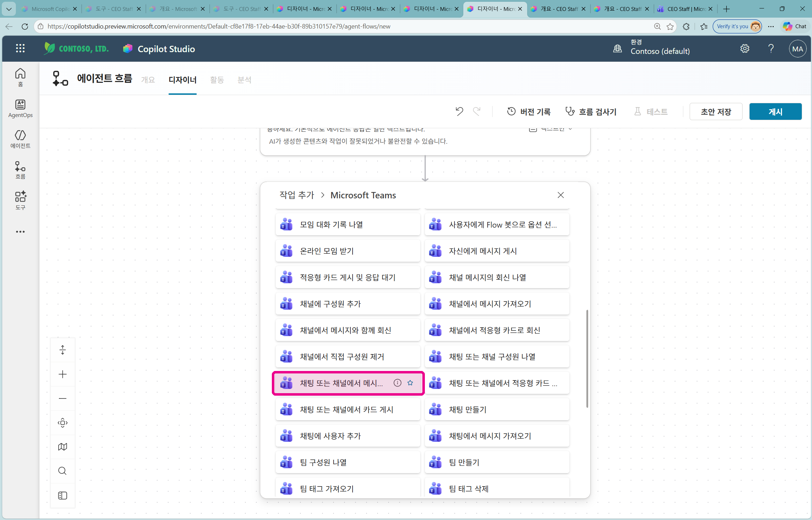Show info for 채팅 또는 채널에서 메시... action
The height and width of the screenshot is (520, 812).
point(397,383)
